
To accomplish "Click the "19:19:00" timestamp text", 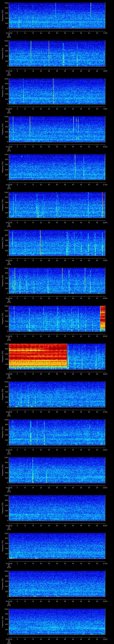I will click(x=9, y=147).
